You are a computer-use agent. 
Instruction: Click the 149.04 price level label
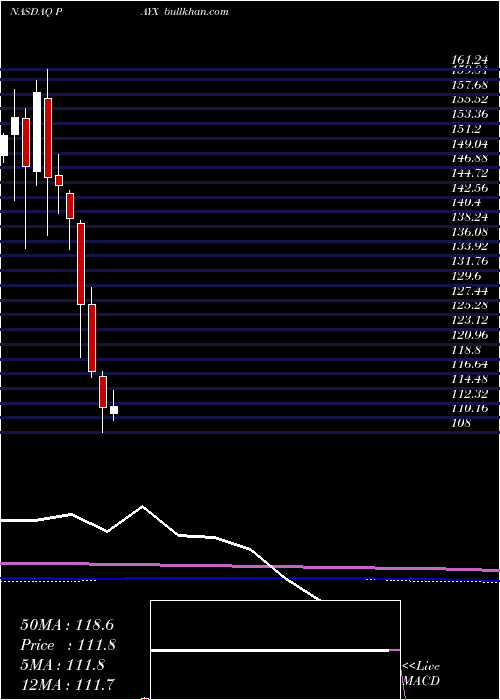click(x=469, y=144)
